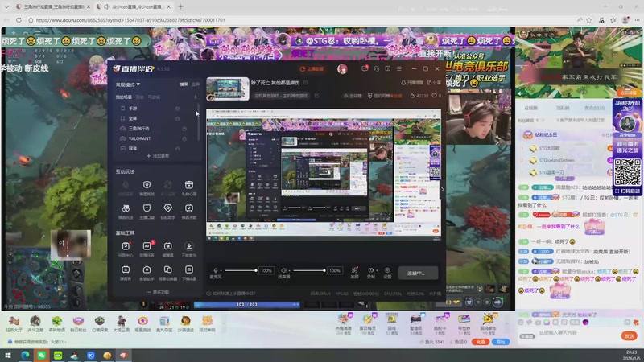Click the speaker volume slider

tap(309, 271)
